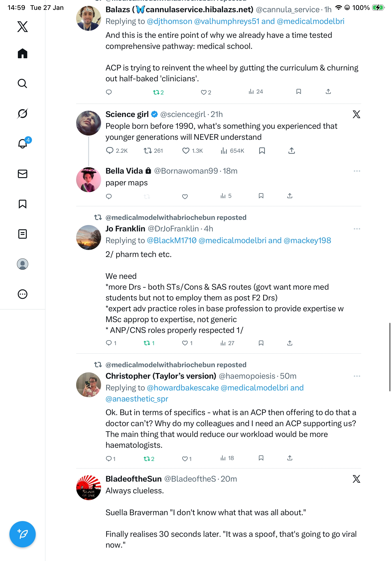Expand the sidebar More circle menu
The height and width of the screenshot is (561, 392).
tap(23, 294)
